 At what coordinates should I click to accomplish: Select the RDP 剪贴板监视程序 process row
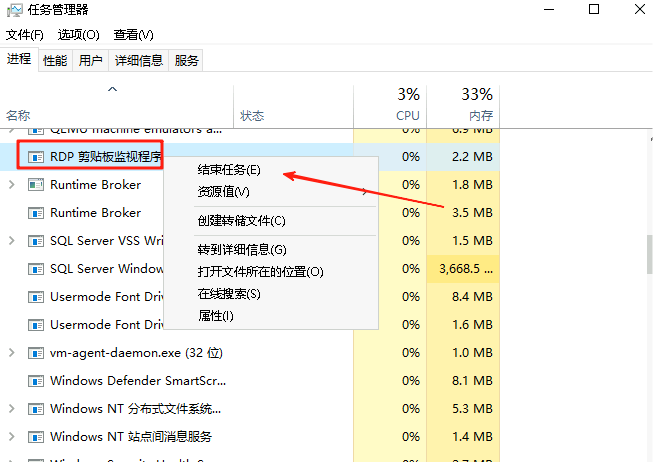(x=250, y=157)
